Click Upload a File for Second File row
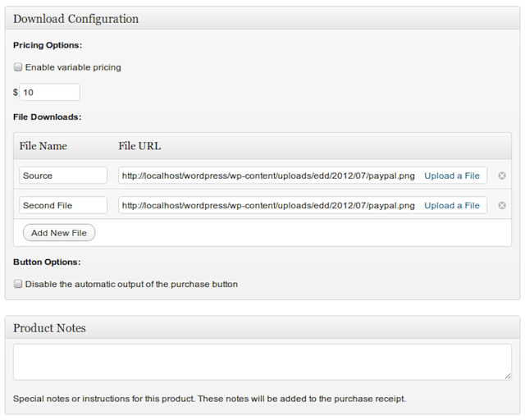Screen dimensions: 525x420 452,205
